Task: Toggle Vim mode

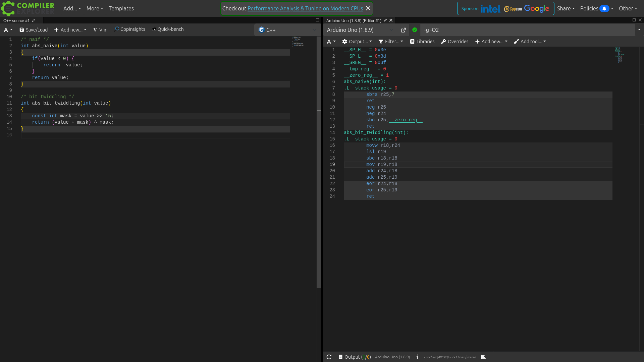Action: click(x=100, y=30)
